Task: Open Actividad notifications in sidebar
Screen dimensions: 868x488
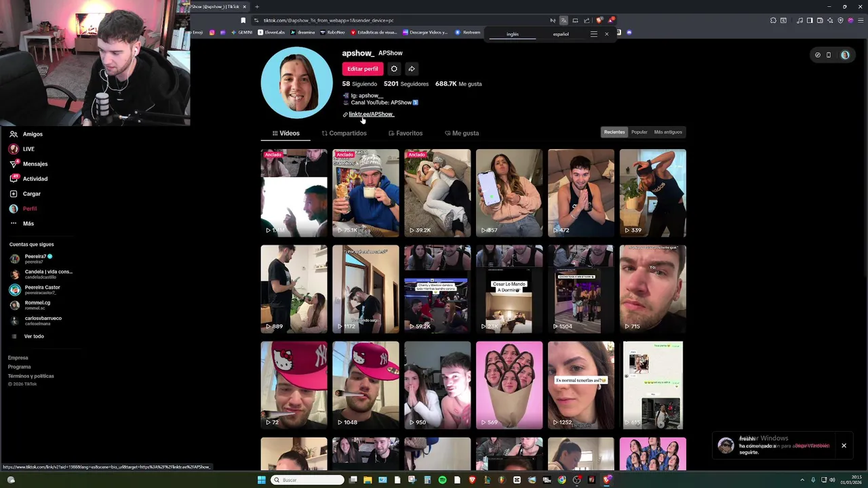Action: 28,179
